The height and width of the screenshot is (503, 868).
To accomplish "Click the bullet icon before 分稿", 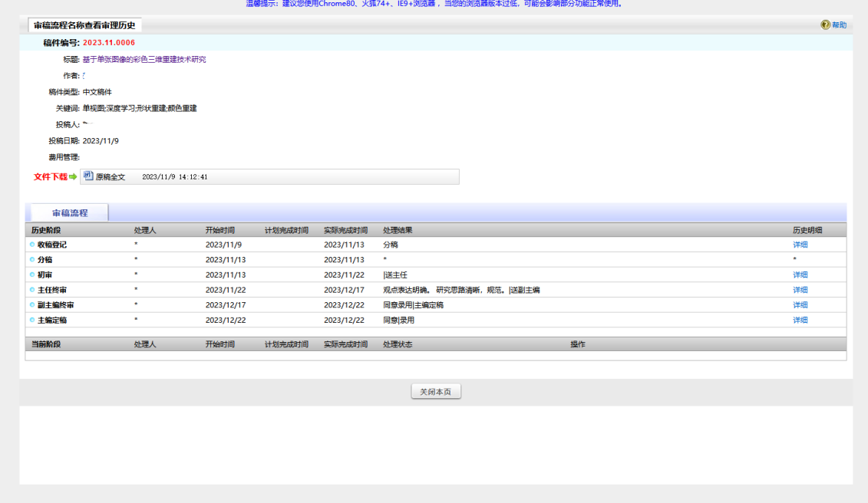I will click(32, 260).
